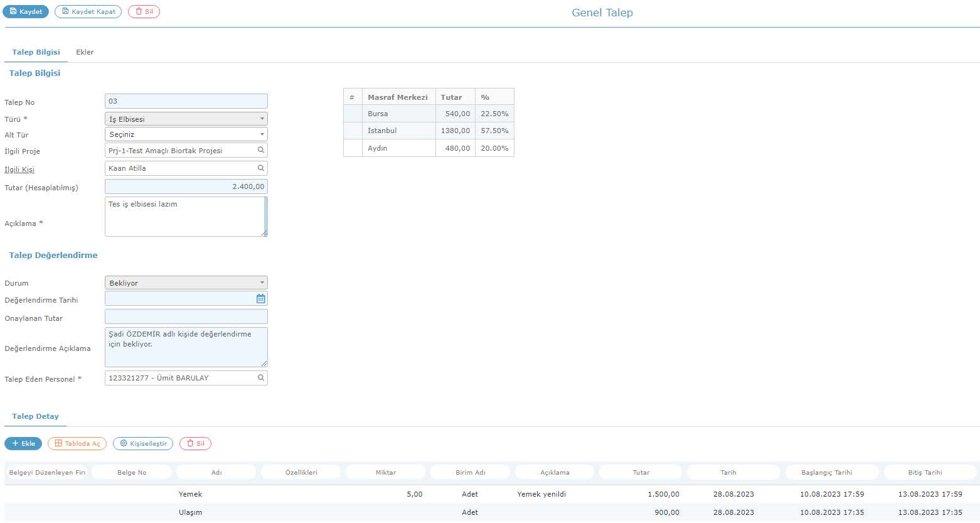Click the Tutar header in cost center table
This screenshot has height=523, width=980.
(455, 97)
